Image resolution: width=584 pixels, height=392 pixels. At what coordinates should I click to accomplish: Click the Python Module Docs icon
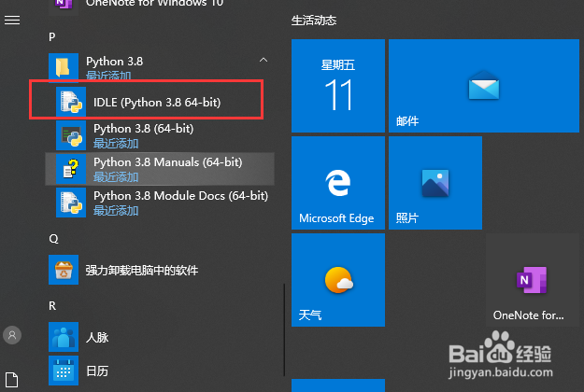pyautogui.click(x=71, y=203)
